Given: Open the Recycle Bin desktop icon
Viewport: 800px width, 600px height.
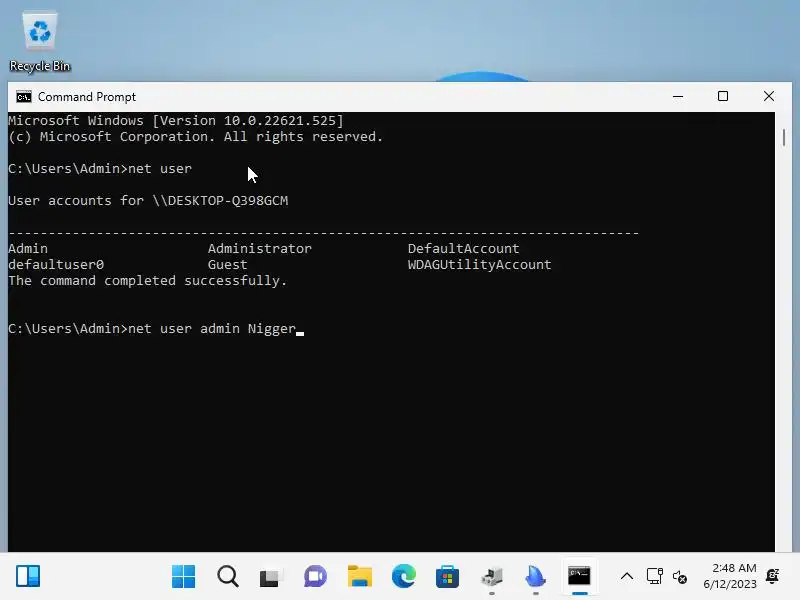Looking at the screenshot, I should coord(40,43).
